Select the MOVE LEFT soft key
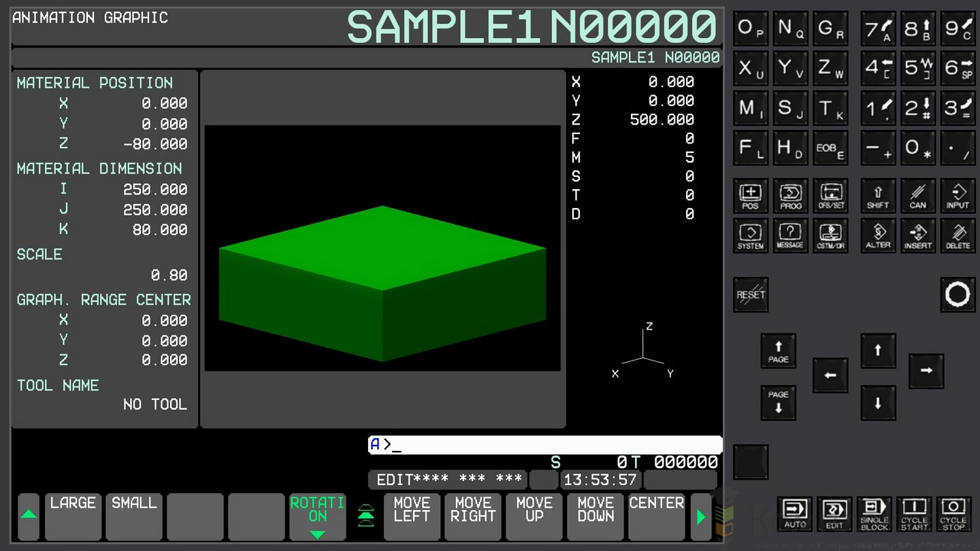This screenshot has height=551, width=980. click(x=412, y=516)
